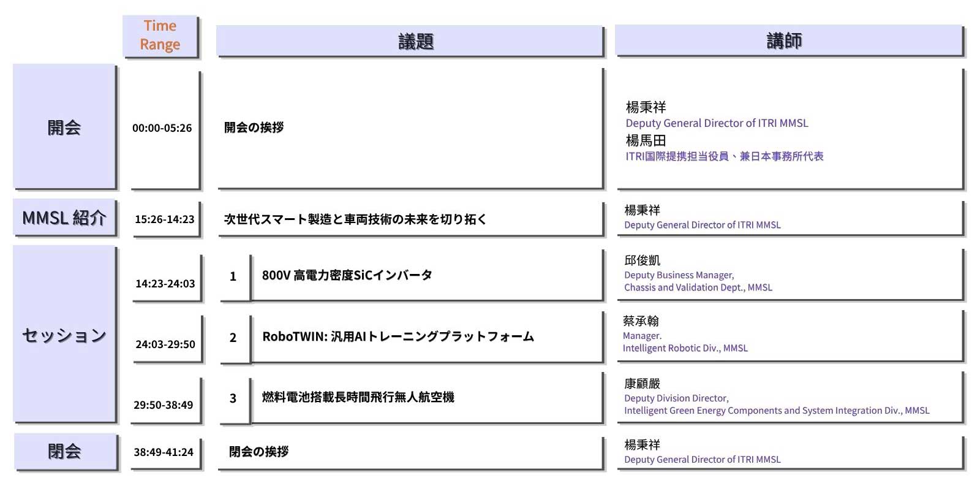Click Chassis and Validation Dept., MMSL
Viewport: 980px width, 486px height.
698,287
